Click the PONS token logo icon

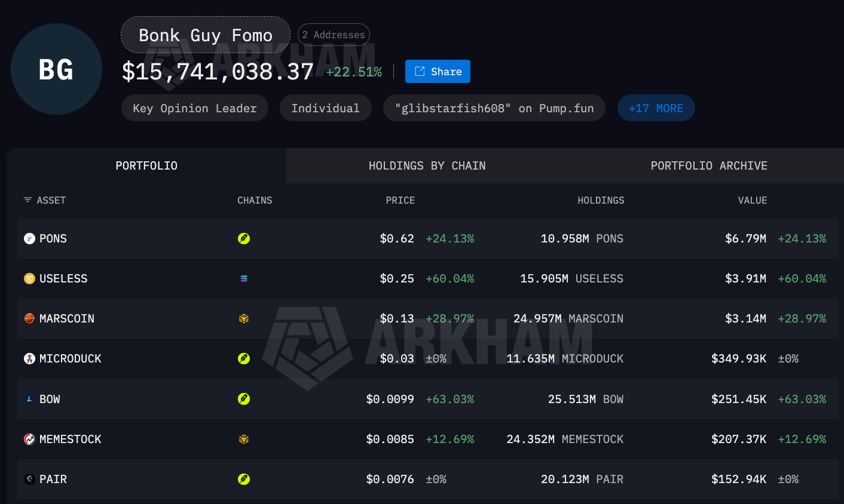click(29, 238)
